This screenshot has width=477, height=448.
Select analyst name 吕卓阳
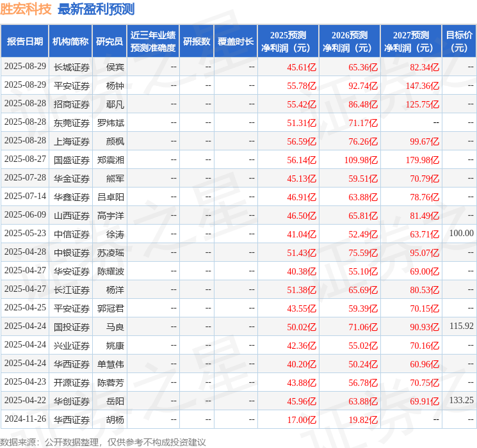click(x=110, y=197)
